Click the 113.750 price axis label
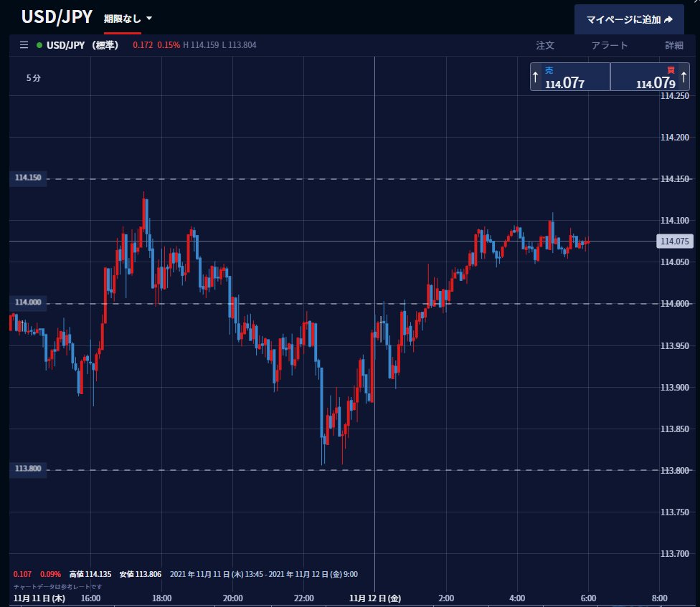Screen dimensions: 700x607 [675, 512]
